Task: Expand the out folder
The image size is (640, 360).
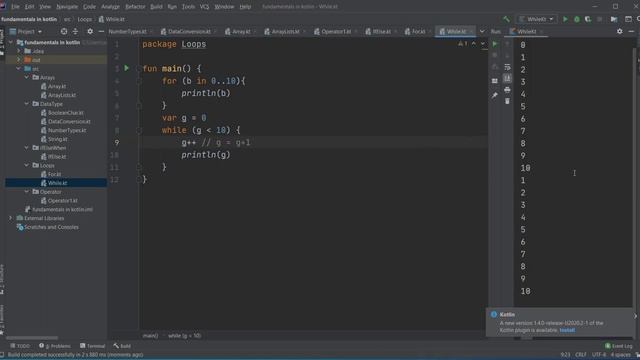Action: (x=19, y=60)
